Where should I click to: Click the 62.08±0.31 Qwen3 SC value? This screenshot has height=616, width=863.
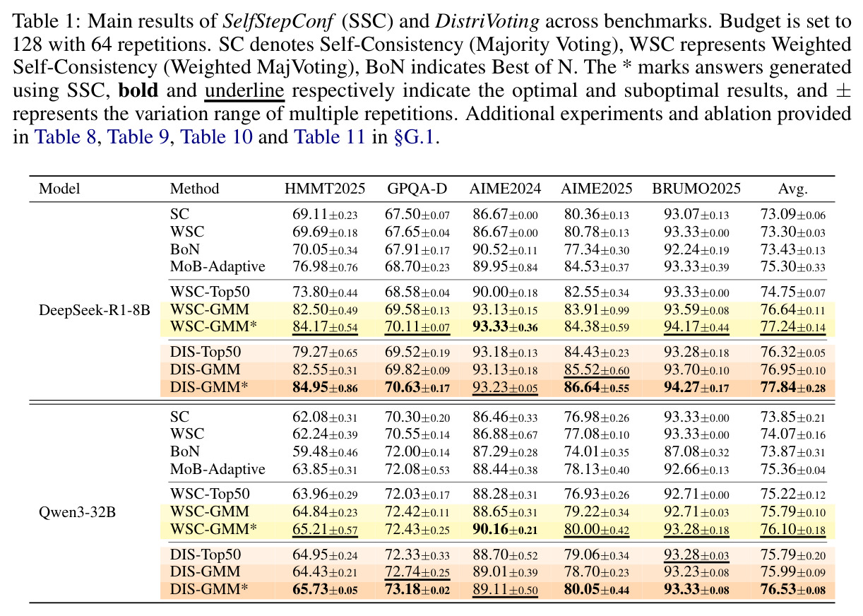tap(325, 417)
